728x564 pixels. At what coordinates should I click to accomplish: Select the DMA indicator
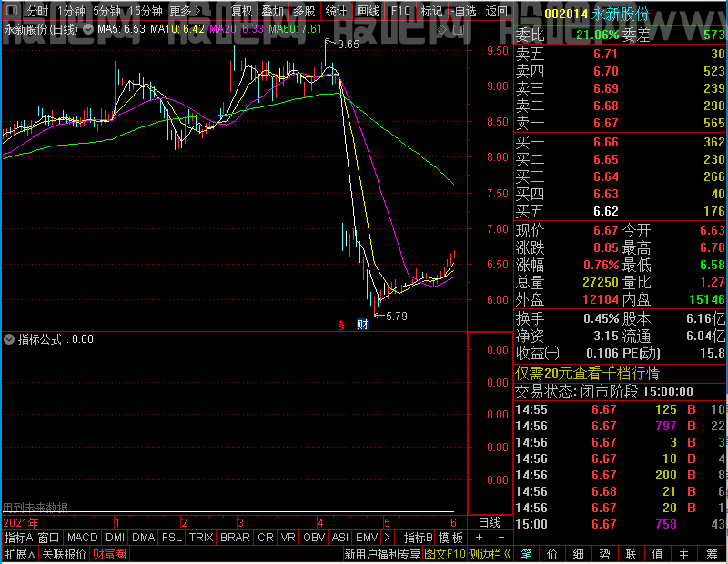tap(144, 538)
